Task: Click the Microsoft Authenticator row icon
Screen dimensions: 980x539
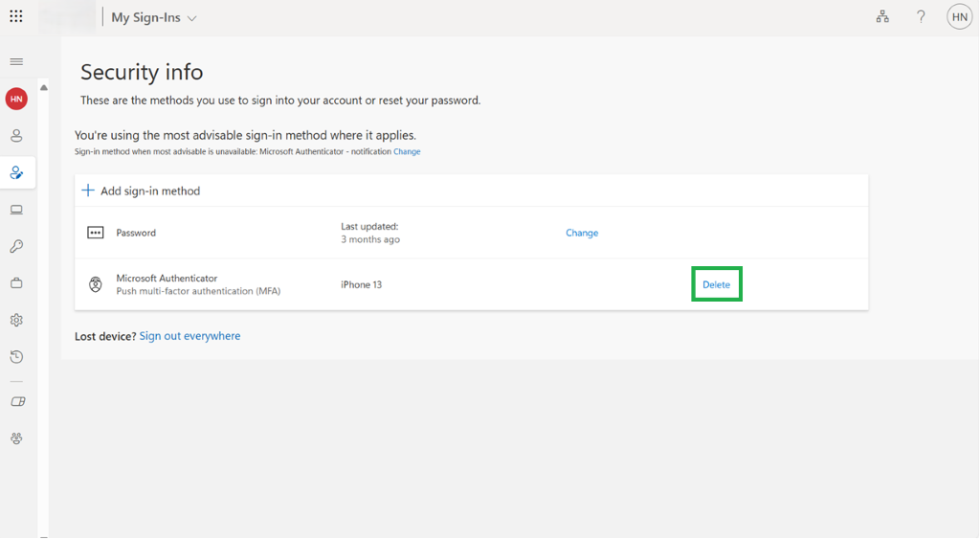Action: click(95, 284)
